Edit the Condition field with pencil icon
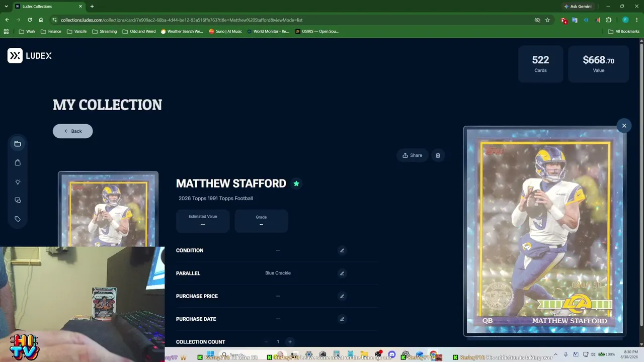 [x=342, y=250]
